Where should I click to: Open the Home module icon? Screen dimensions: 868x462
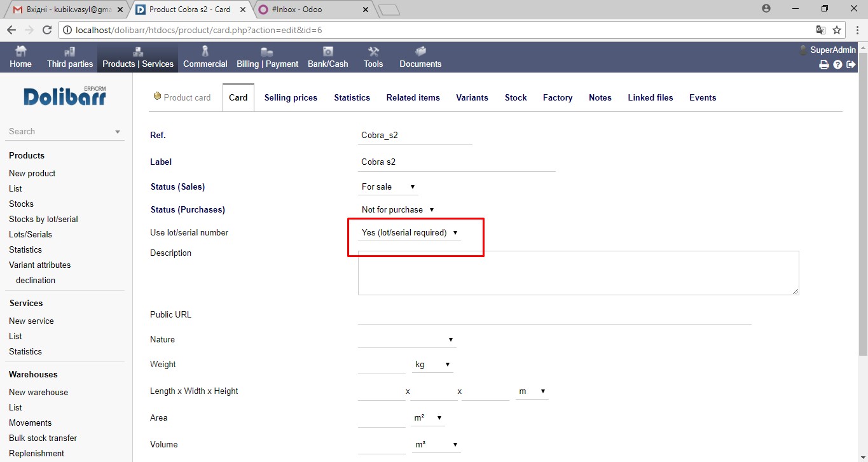tap(20, 57)
